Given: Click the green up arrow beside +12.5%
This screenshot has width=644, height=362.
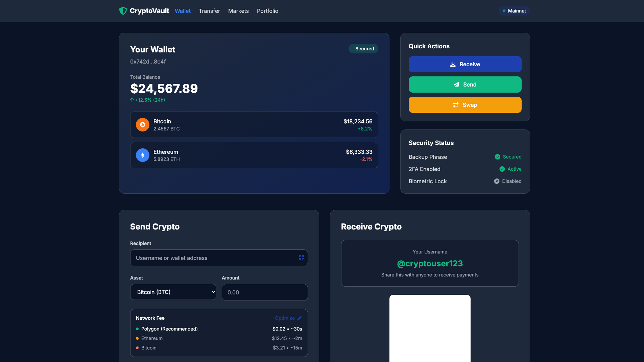Looking at the screenshot, I should click(132, 100).
